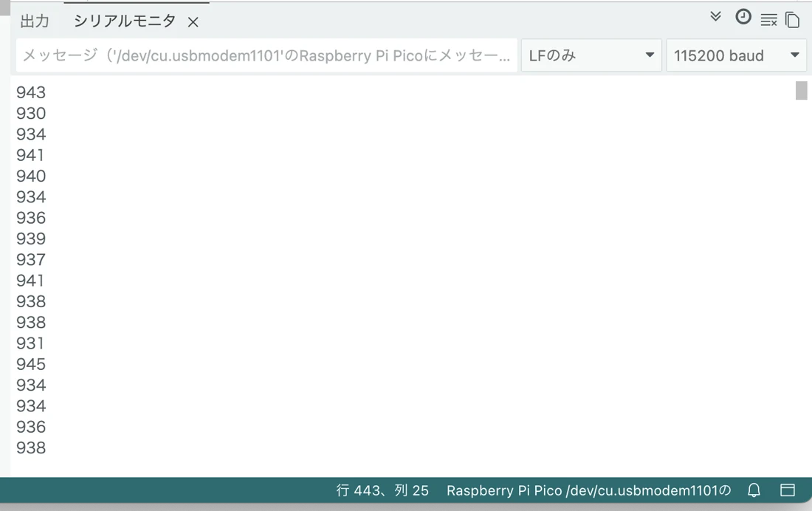This screenshot has width=812, height=511.
Task: Click output value 930
Action: (x=31, y=113)
